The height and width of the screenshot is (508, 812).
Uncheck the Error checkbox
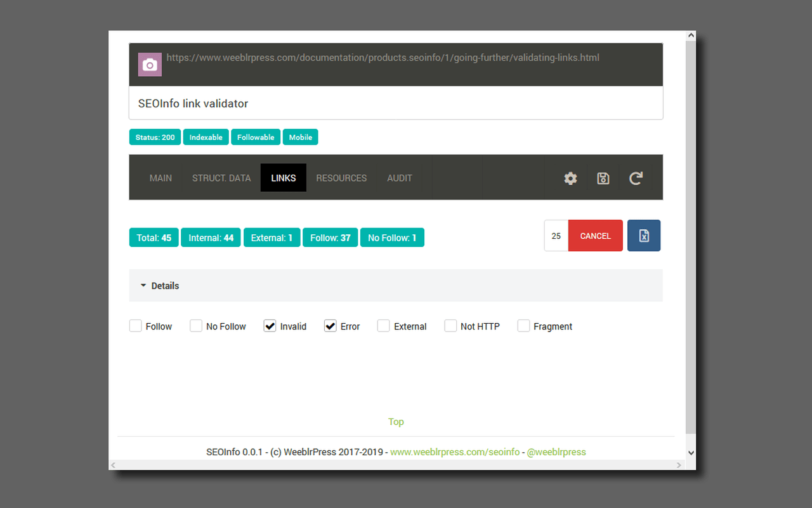tap(330, 326)
